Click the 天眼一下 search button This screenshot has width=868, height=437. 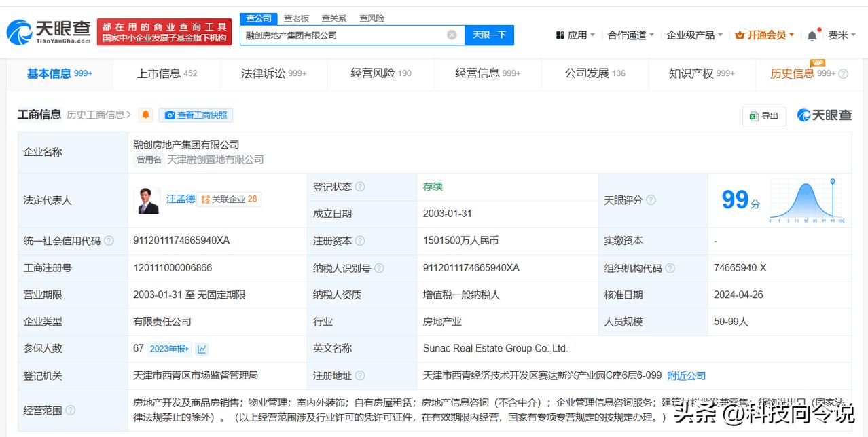point(489,35)
